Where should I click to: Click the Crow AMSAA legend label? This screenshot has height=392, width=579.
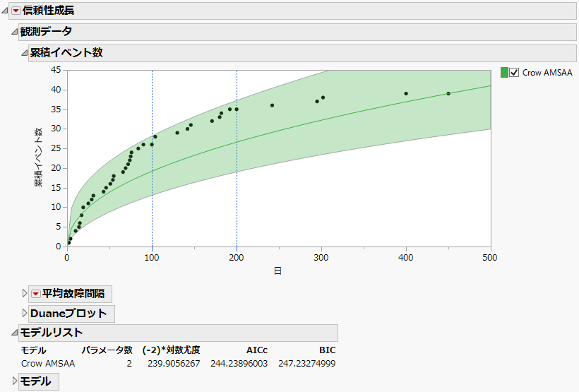pos(547,73)
